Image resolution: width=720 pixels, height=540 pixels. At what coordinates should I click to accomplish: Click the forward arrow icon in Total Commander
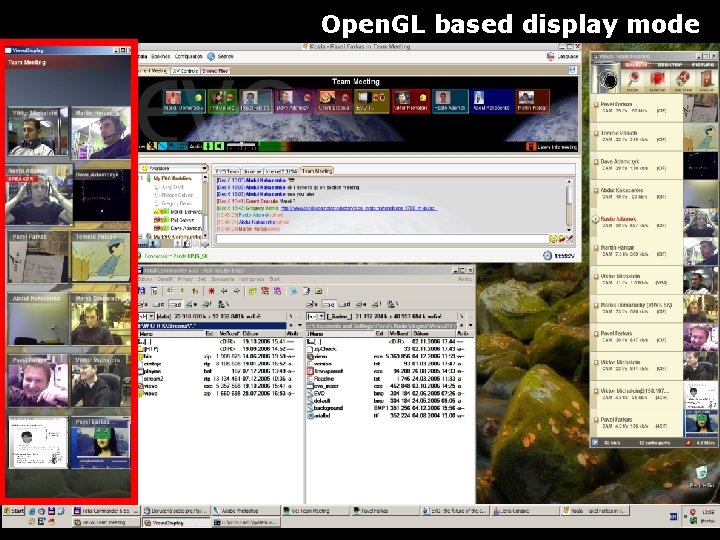coord(237,291)
